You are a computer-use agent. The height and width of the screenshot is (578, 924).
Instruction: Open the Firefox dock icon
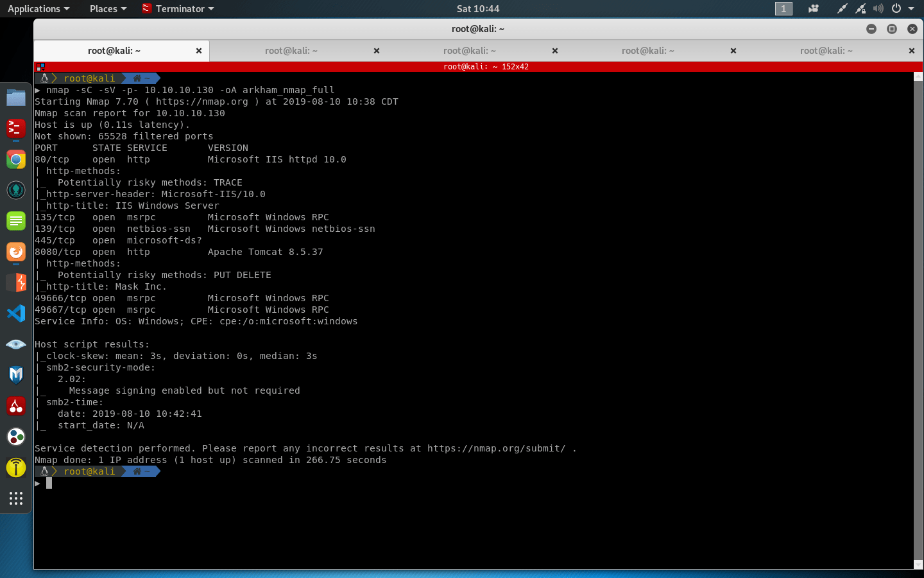pyautogui.click(x=16, y=252)
